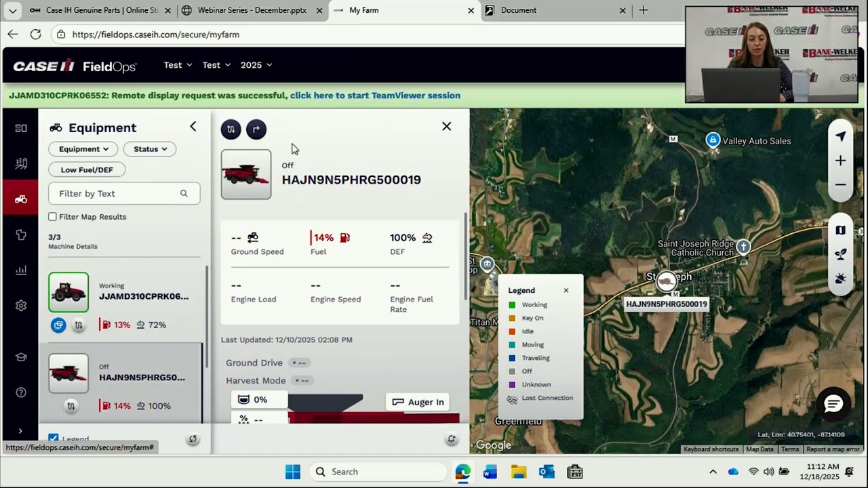The height and width of the screenshot is (488, 868).
Task: Open the Equipment filter dropdown
Action: [83, 149]
